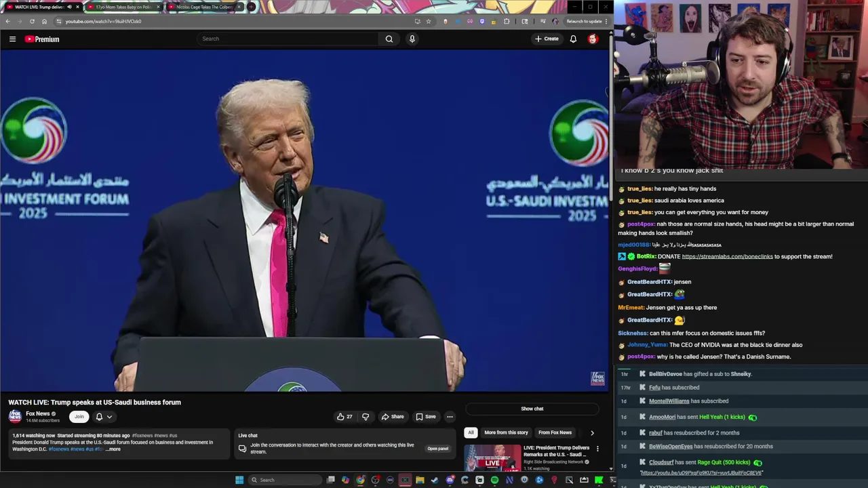Open the Fox News channel name link

[x=38, y=413]
